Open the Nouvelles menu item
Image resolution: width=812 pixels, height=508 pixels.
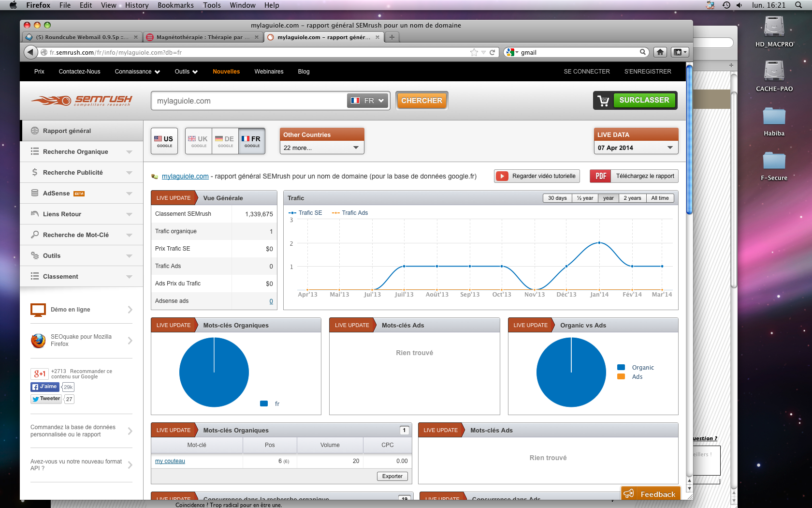[226, 72]
